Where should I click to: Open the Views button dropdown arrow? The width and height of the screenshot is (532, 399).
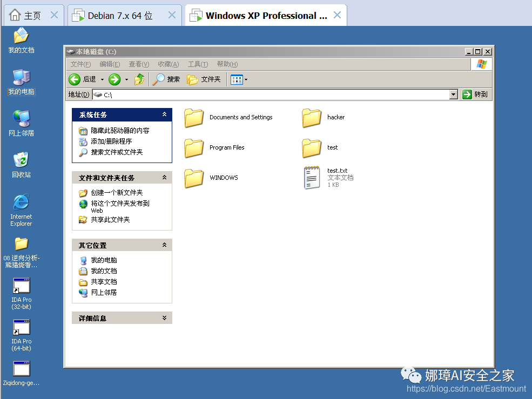246,80
